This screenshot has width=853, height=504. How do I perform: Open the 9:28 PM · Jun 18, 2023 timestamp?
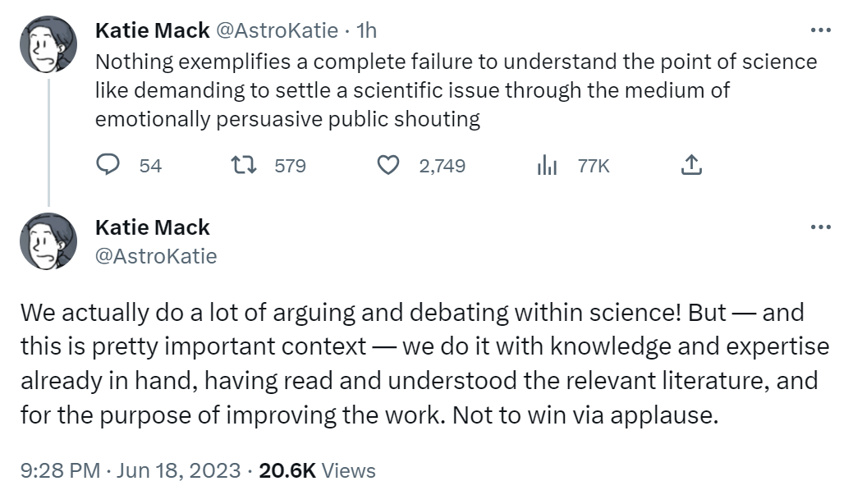click(131, 470)
